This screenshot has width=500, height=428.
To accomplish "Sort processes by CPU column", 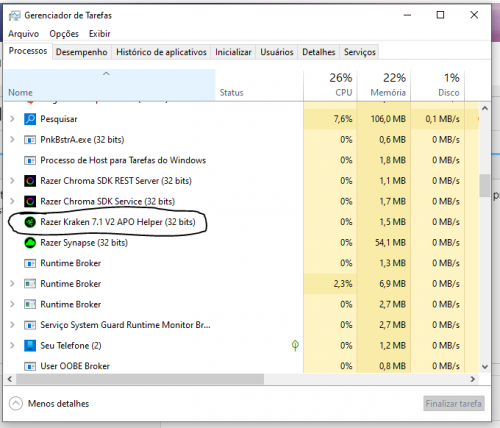I will pos(330,85).
